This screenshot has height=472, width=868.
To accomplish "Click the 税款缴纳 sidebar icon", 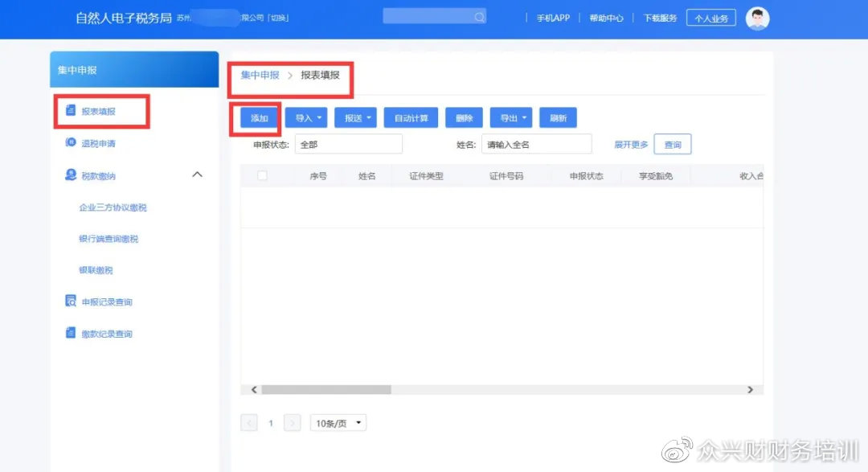I will 70,175.
